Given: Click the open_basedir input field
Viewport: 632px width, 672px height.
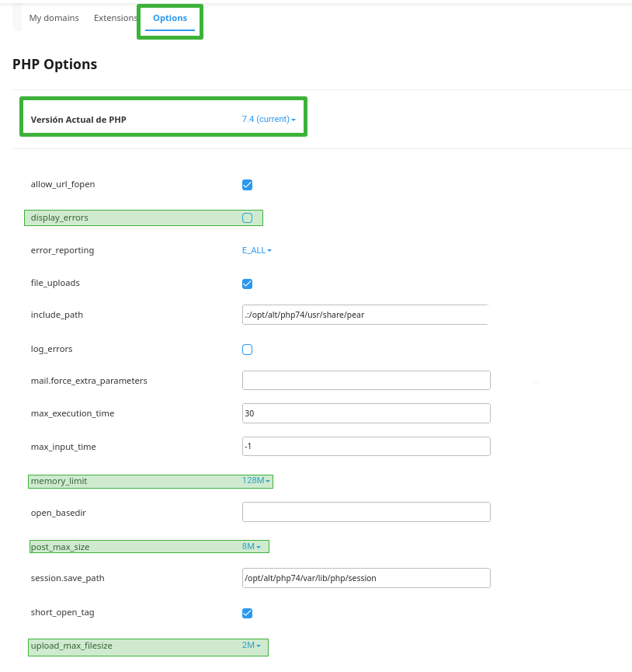Looking at the screenshot, I should point(366,512).
